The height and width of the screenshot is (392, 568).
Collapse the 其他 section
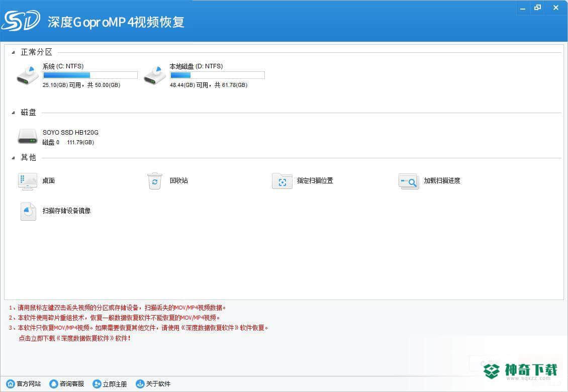(13, 158)
